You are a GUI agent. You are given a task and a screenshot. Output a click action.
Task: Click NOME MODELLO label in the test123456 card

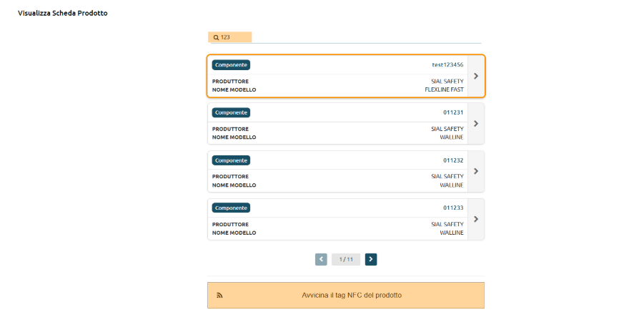click(234, 89)
